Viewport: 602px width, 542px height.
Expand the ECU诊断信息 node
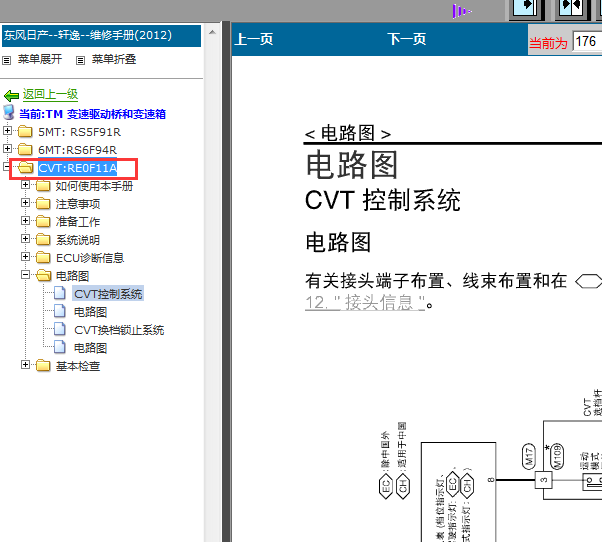click(x=25, y=256)
